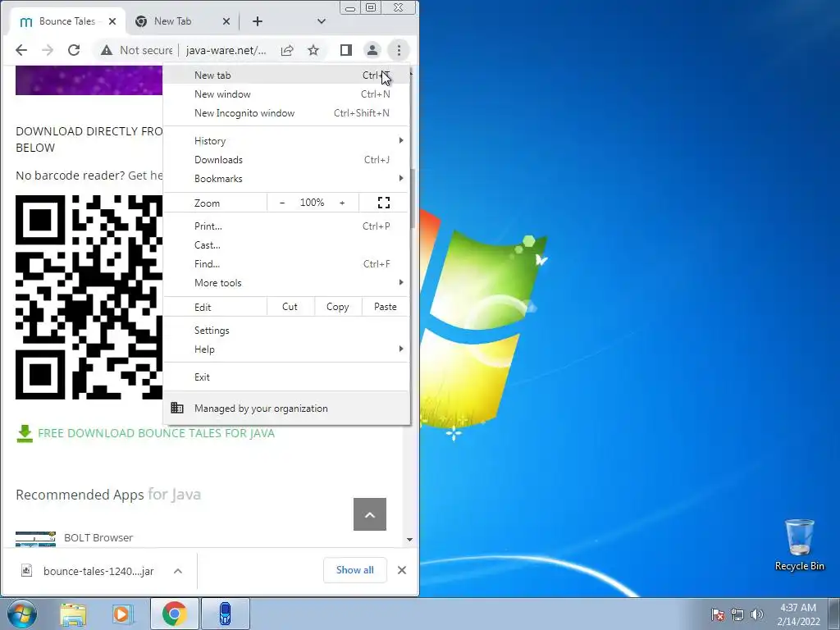Increase zoom with the plus button

[342, 203]
